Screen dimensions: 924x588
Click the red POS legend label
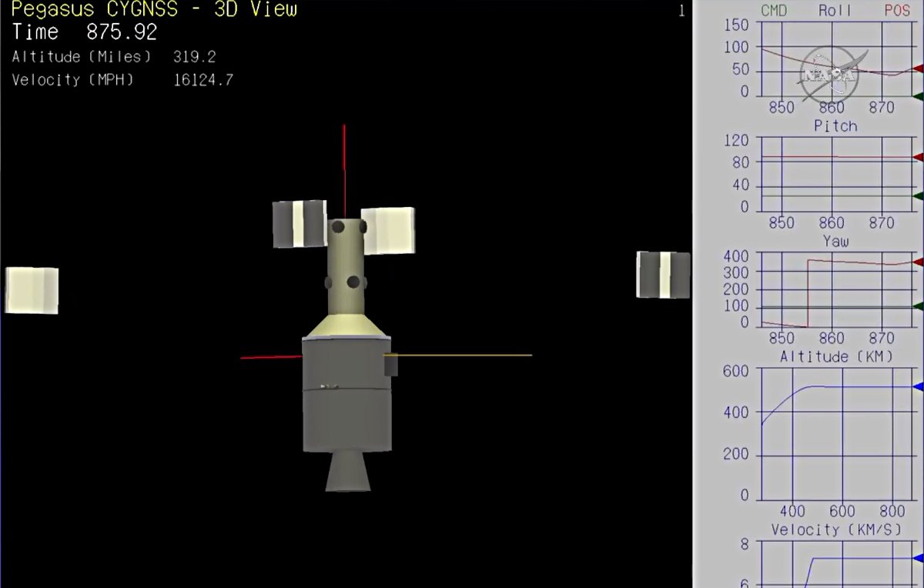(897, 11)
